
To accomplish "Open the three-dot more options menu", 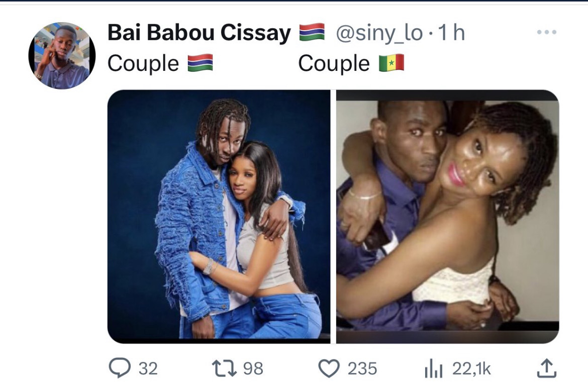I will [547, 32].
